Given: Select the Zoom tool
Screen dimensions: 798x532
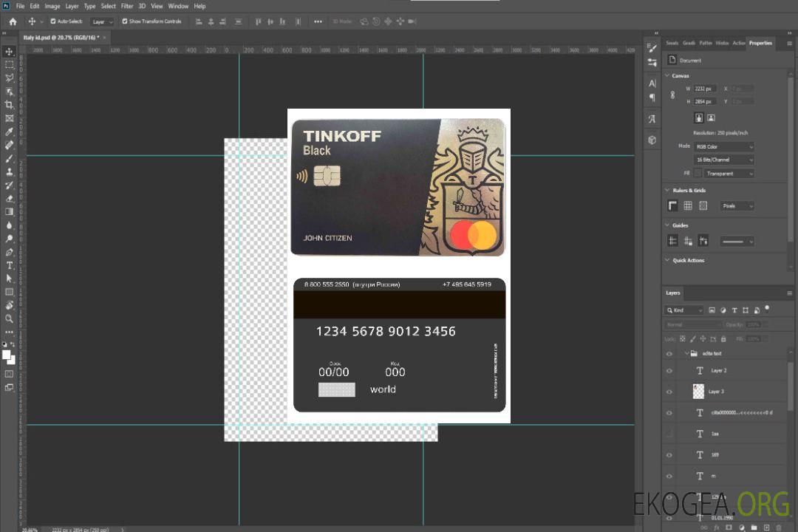Looking at the screenshot, I should [9, 318].
